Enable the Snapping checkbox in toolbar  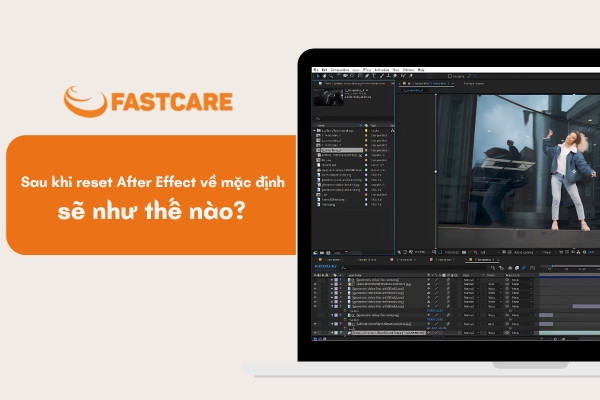[x=450, y=76]
